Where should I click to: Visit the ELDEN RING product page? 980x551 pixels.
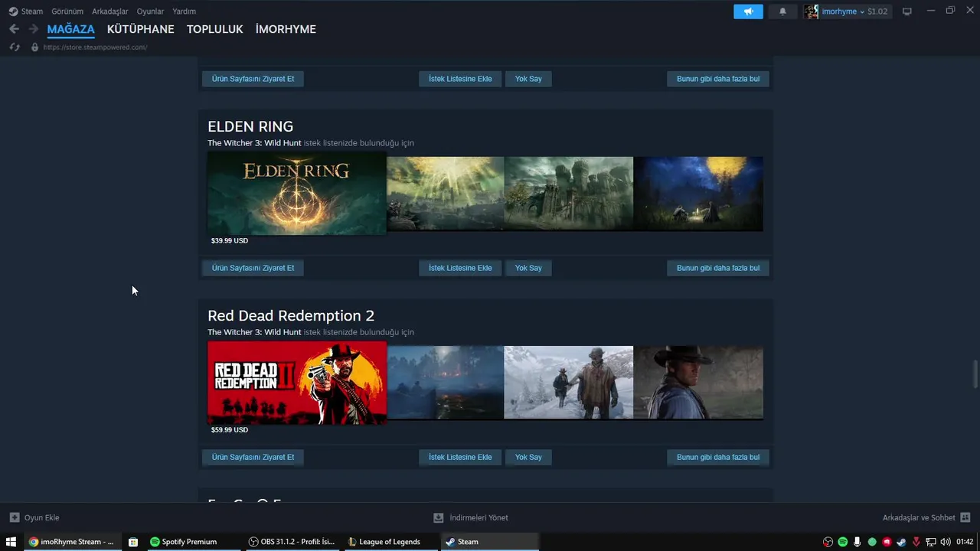click(253, 268)
